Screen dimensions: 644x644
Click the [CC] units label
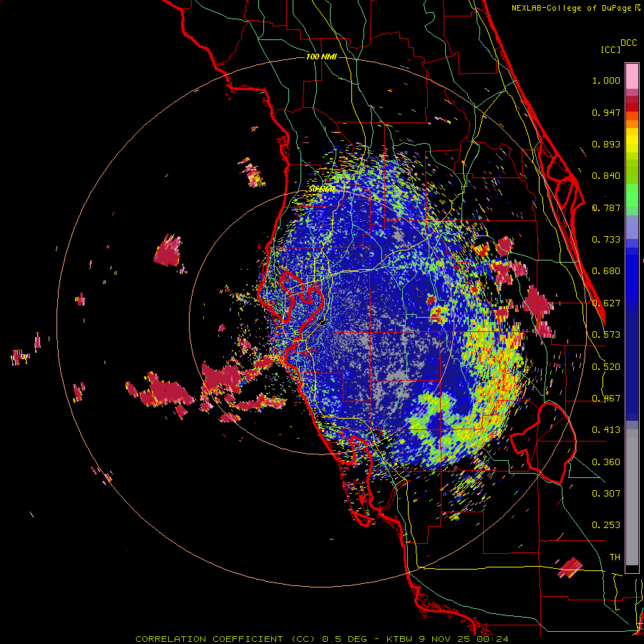611,49
